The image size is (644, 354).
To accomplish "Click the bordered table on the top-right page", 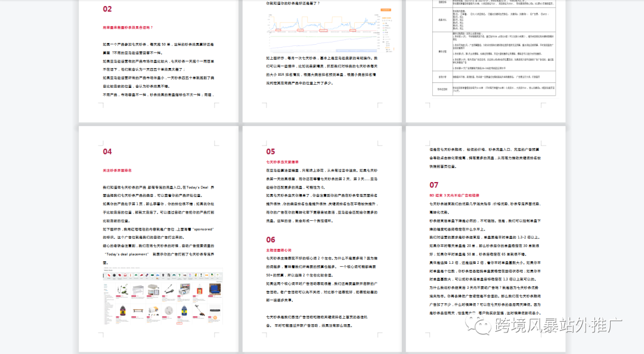I will tap(494, 48).
